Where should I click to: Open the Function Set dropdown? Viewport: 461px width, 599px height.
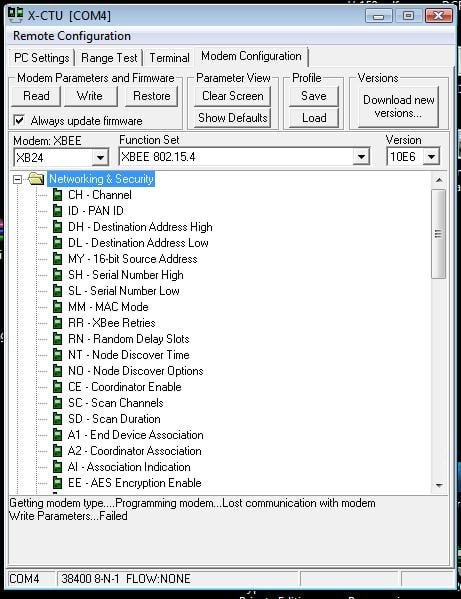pyautogui.click(x=361, y=157)
